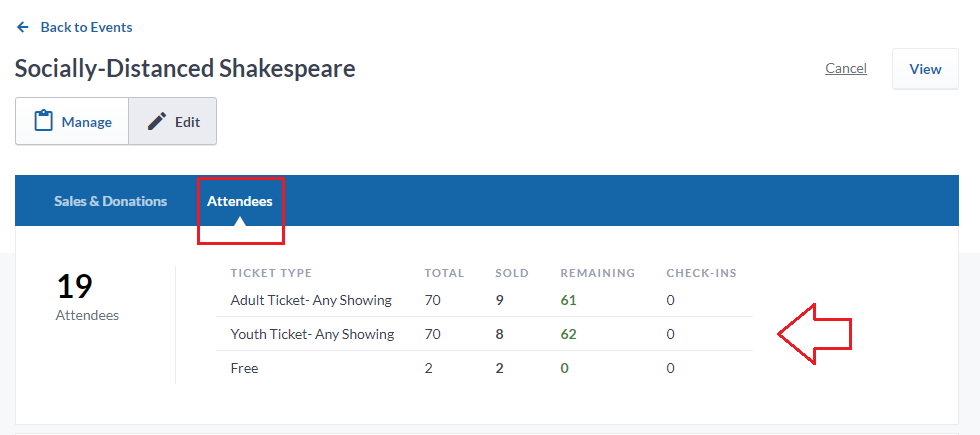Click Adult Ticket- Any Showing row
980x435 pixels.
click(484, 300)
